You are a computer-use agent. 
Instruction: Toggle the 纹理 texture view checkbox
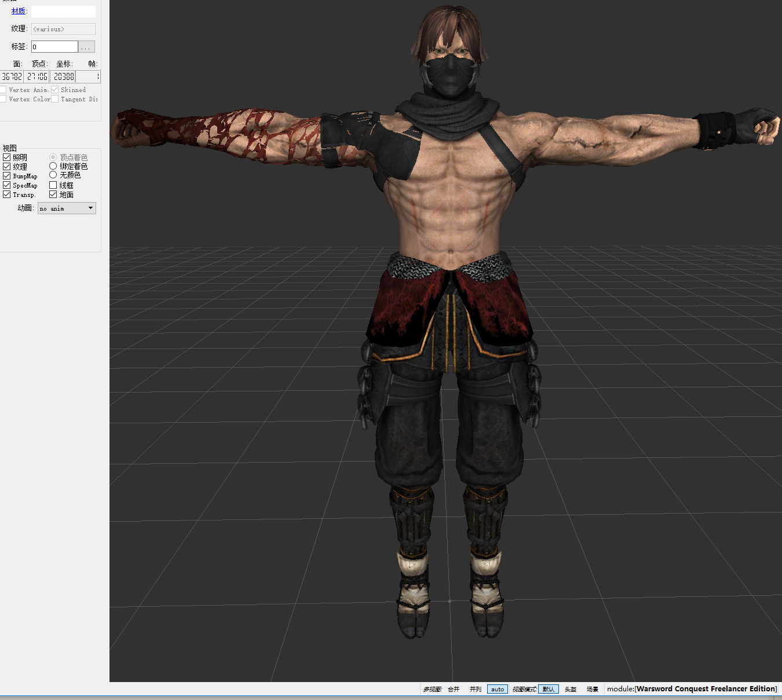coord(7,167)
